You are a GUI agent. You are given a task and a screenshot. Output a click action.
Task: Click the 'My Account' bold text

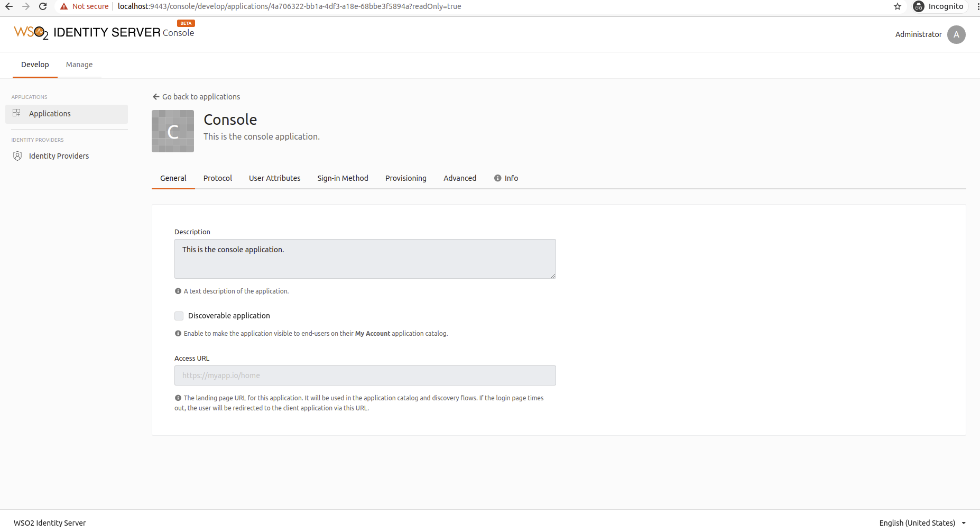point(373,334)
